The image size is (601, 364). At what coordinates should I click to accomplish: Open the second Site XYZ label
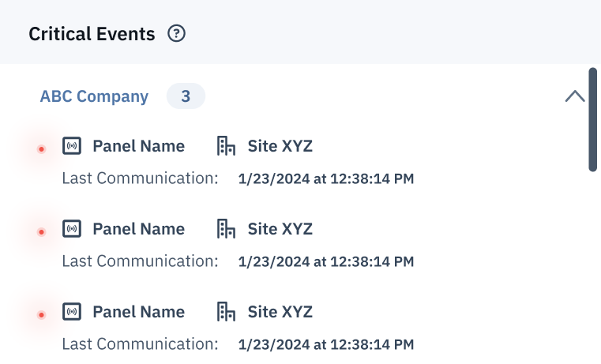280,229
